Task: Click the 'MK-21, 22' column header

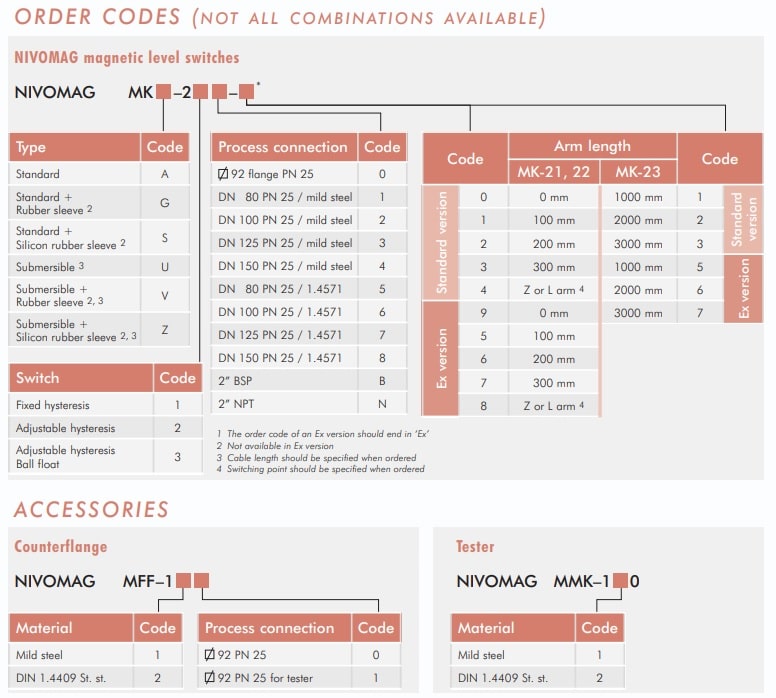Action: [554, 172]
